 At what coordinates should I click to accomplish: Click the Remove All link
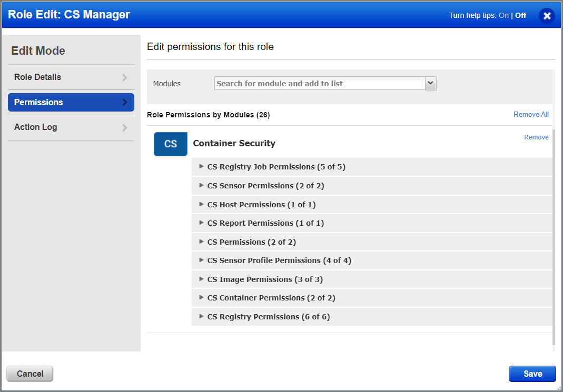[x=531, y=114]
